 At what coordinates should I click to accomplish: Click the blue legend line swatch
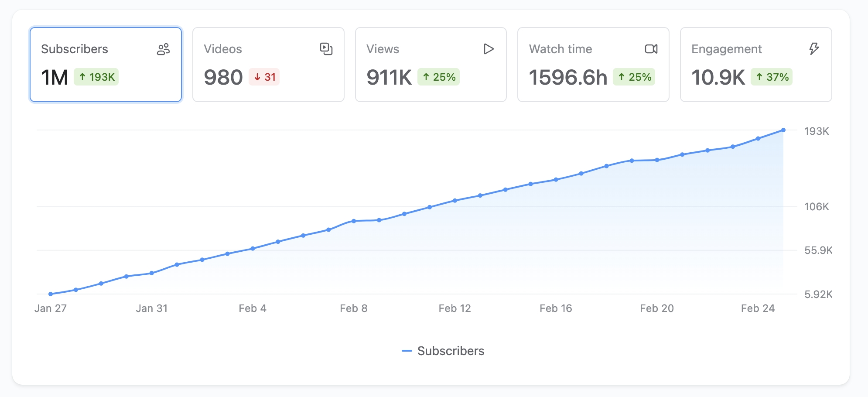[407, 351]
